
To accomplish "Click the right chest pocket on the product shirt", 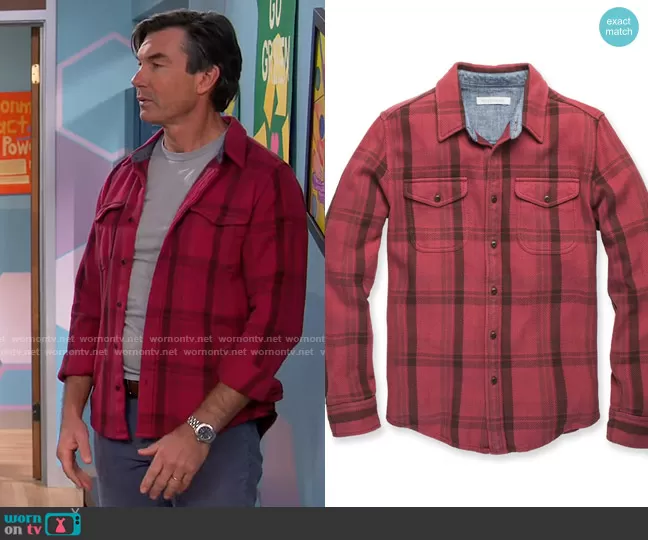I will [548, 214].
